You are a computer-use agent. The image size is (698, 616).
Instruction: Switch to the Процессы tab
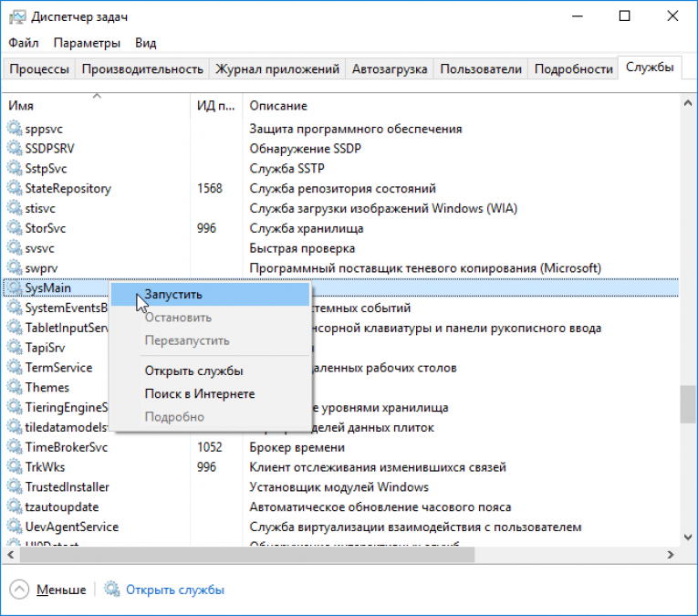pyautogui.click(x=39, y=69)
